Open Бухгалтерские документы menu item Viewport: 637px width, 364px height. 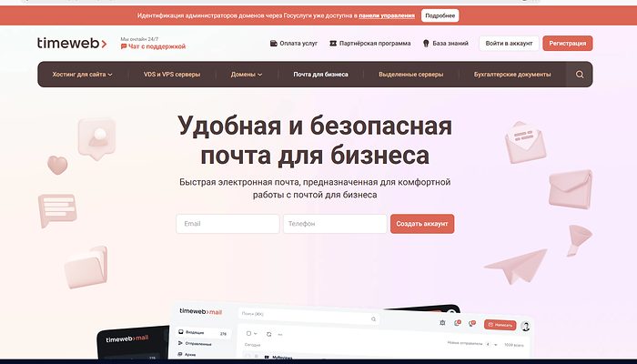click(x=512, y=75)
